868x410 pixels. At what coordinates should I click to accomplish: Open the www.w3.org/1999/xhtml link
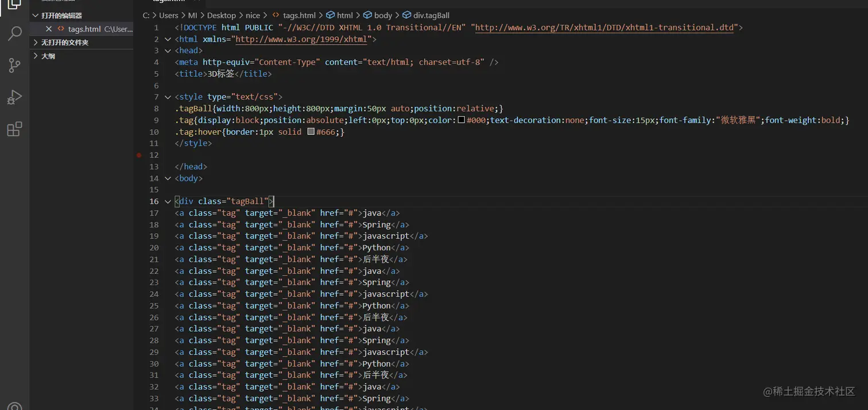(x=301, y=40)
